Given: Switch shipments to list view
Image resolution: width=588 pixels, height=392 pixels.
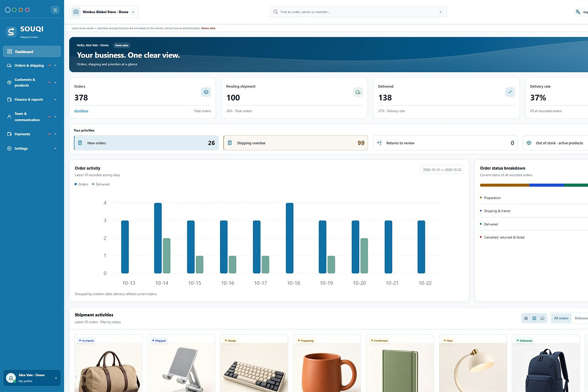Looking at the screenshot, I should pyautogui.click(x=526, y=318).
